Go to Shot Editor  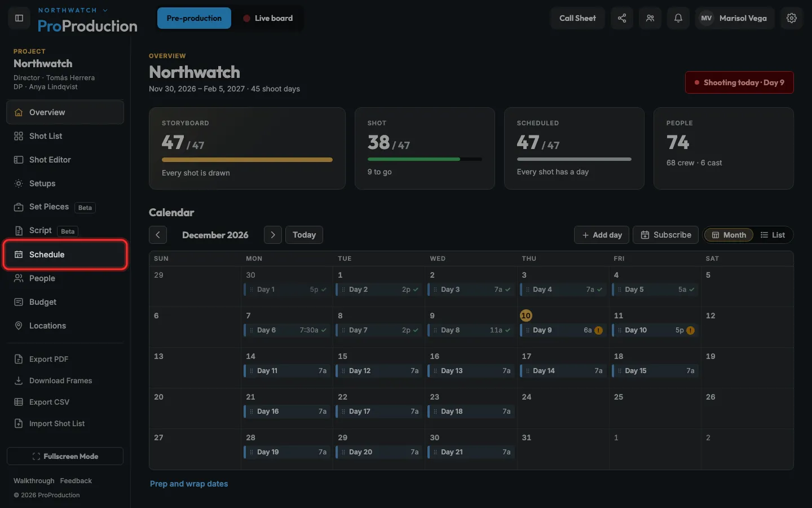click(x=65, y=160)
